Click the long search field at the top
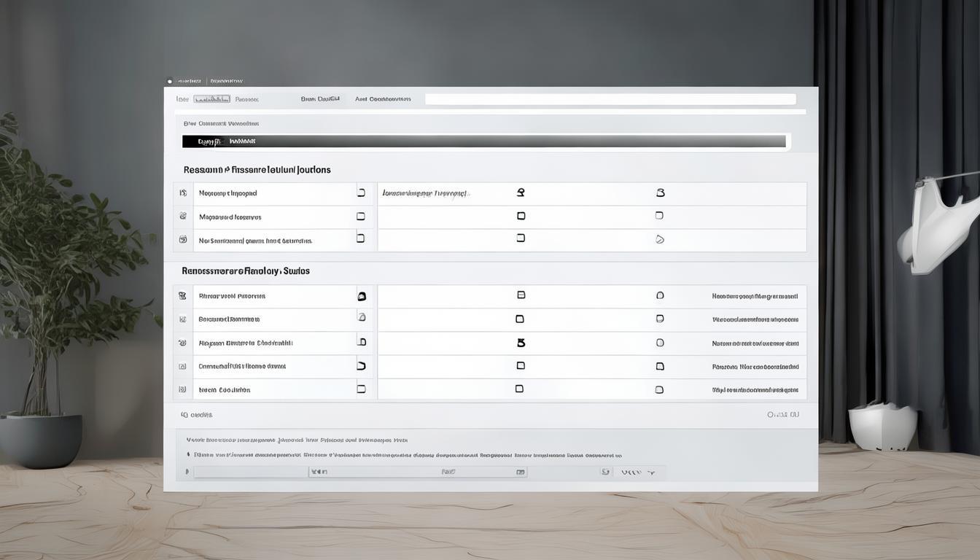Image resolution: width=980 pixels, height=560 pixels. click(610, 99)
